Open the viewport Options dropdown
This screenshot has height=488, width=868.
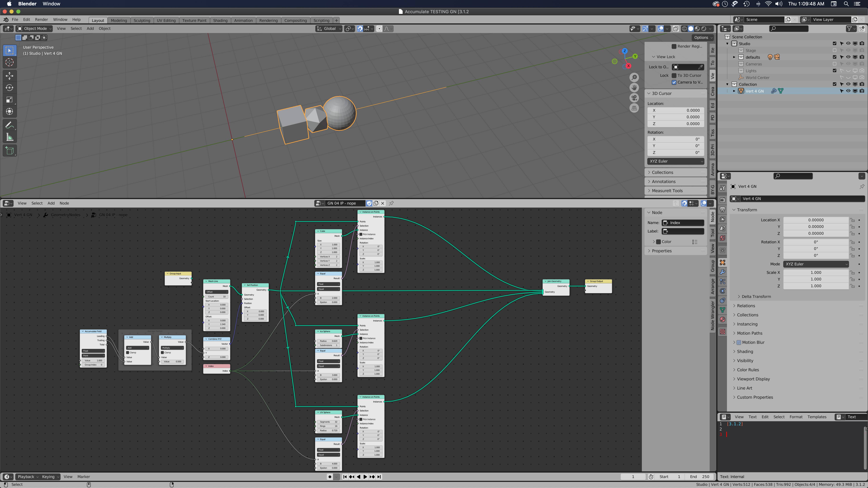pos(703,37)
